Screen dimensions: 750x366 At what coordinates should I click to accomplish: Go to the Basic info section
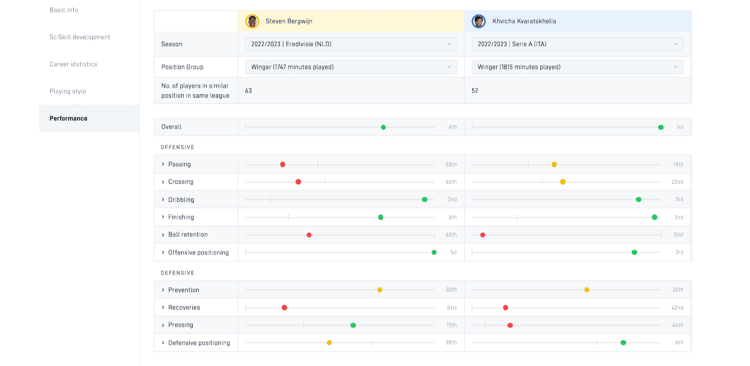click(64, 10)
